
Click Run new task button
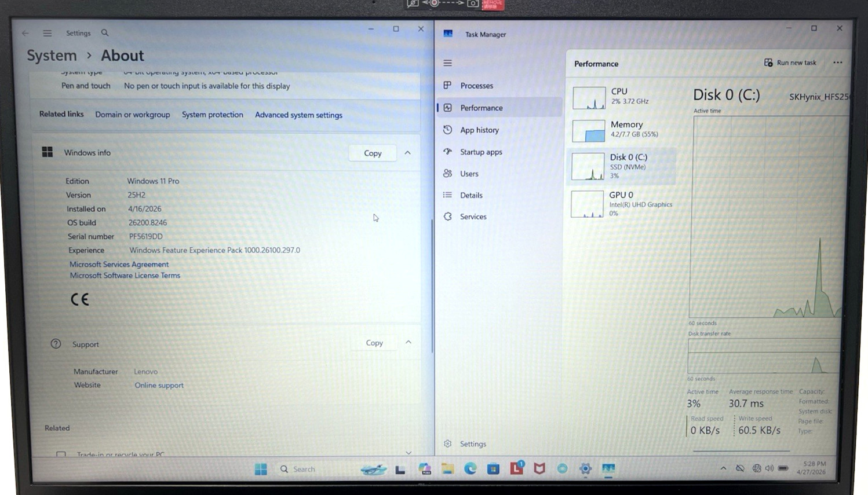tap(790, 63)
